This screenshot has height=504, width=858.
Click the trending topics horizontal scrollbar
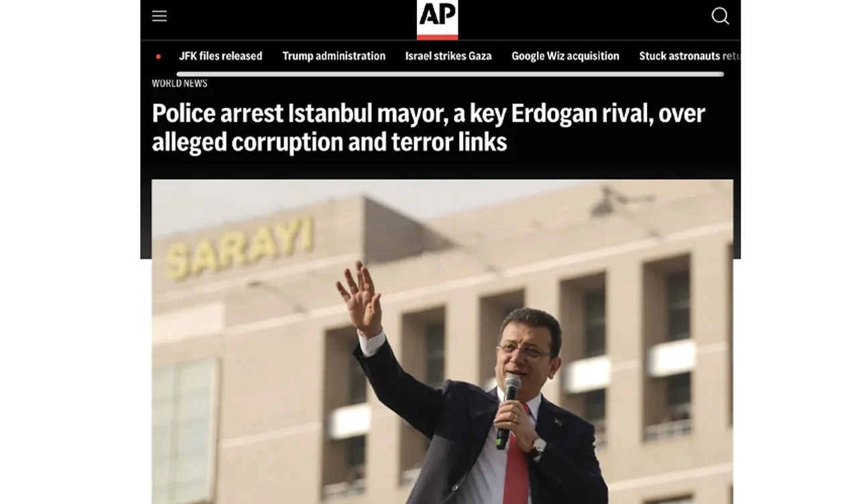(x=450, y=74)
